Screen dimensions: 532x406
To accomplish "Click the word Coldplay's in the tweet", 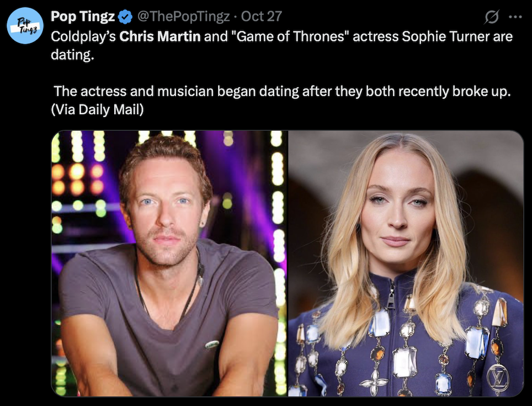I will tap(83, 36).
